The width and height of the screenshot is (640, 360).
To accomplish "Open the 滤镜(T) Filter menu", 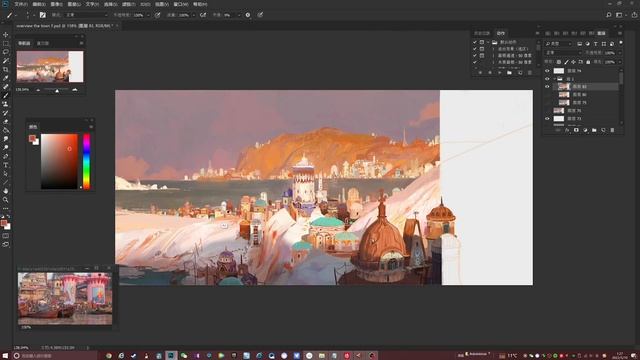I will (129, 4).
